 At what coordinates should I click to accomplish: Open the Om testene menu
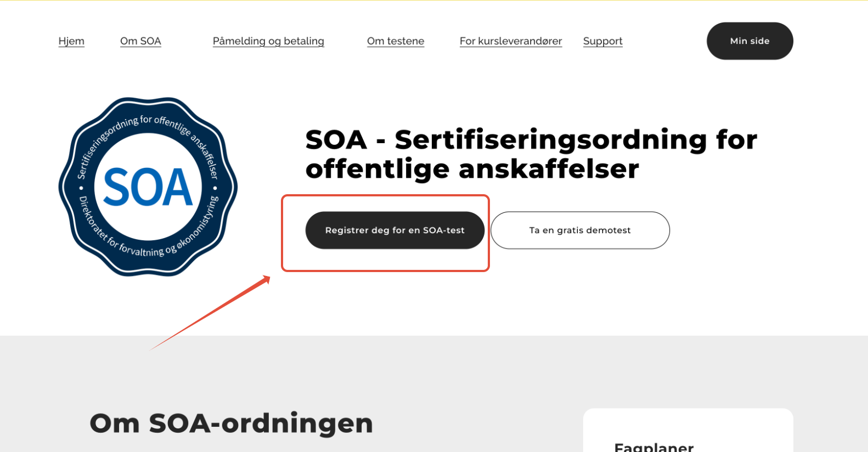click(x=396, y=41)
